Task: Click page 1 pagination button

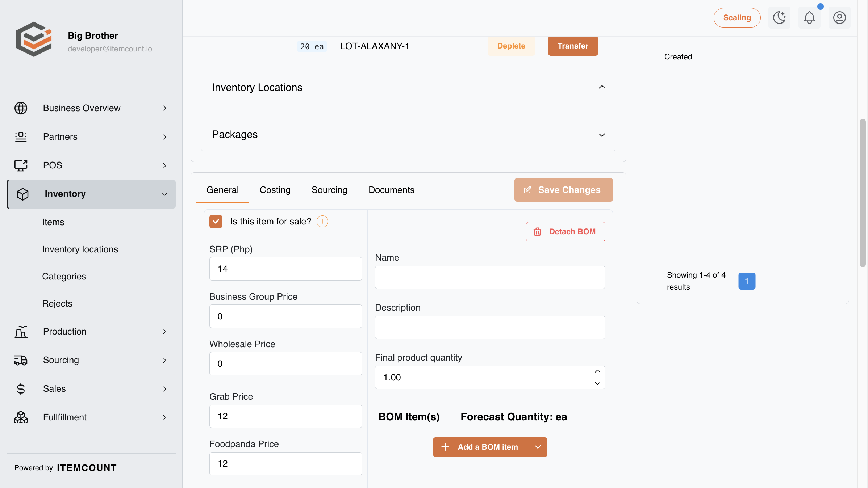Action: 747,281
